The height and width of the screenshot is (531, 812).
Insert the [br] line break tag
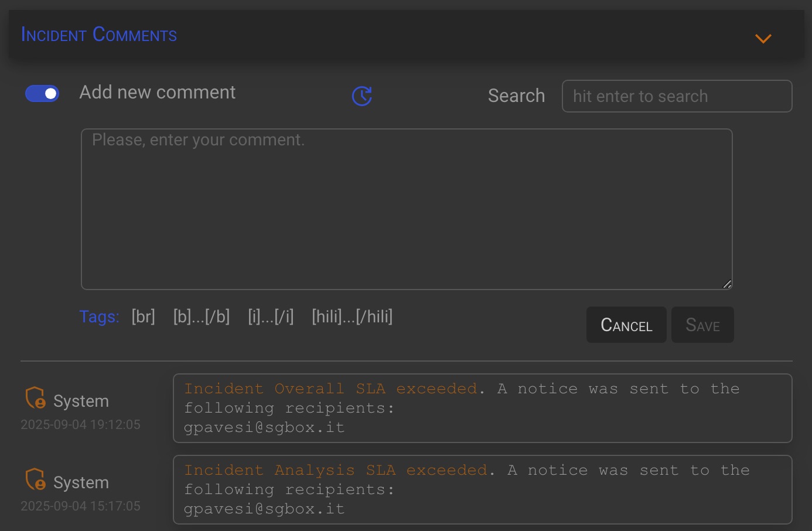coord(143,317)
